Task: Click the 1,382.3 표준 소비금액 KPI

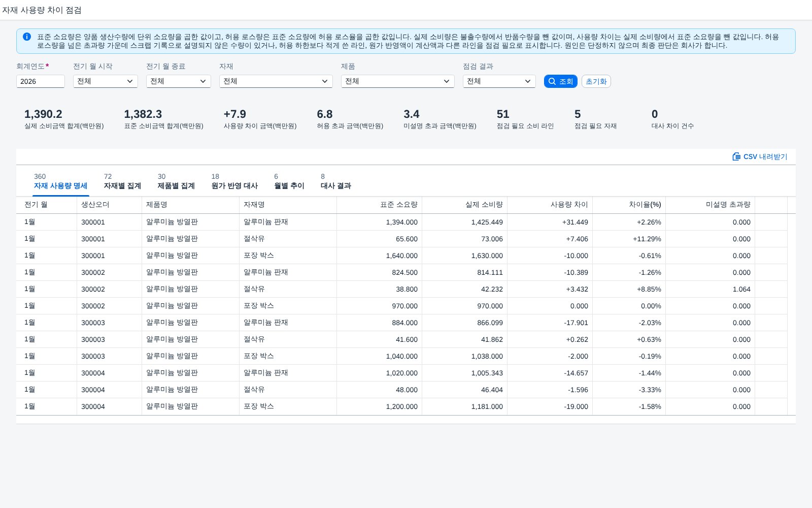Action: (x=163, y=119)
